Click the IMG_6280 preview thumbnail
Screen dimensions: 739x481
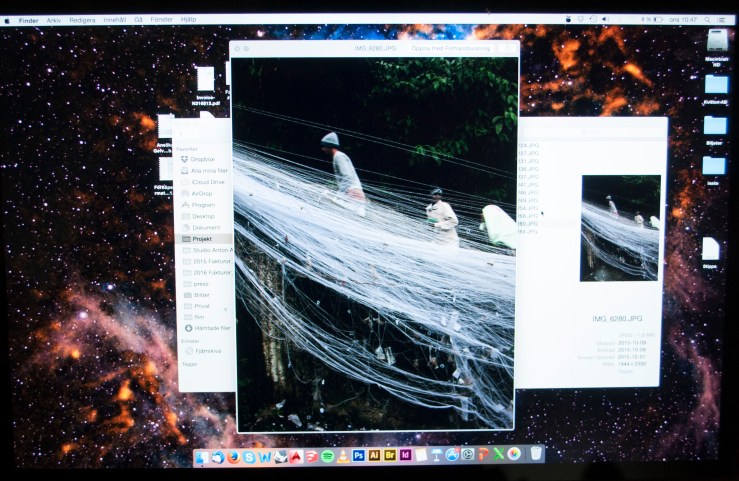click(x=620, y=228)
